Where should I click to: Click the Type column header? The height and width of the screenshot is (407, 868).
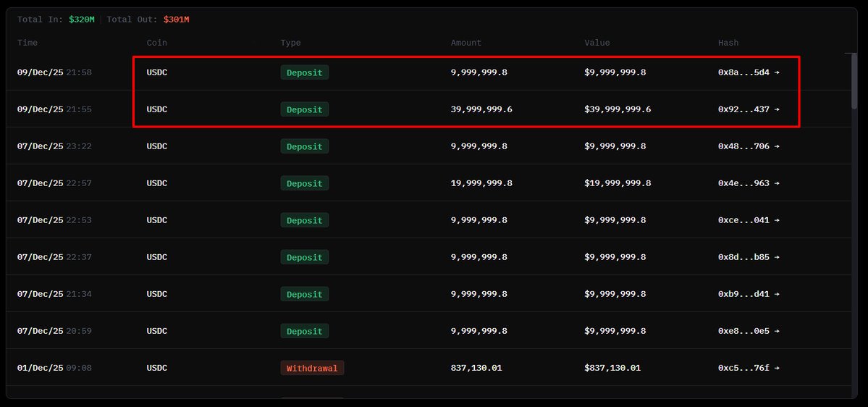pos(290,43)
